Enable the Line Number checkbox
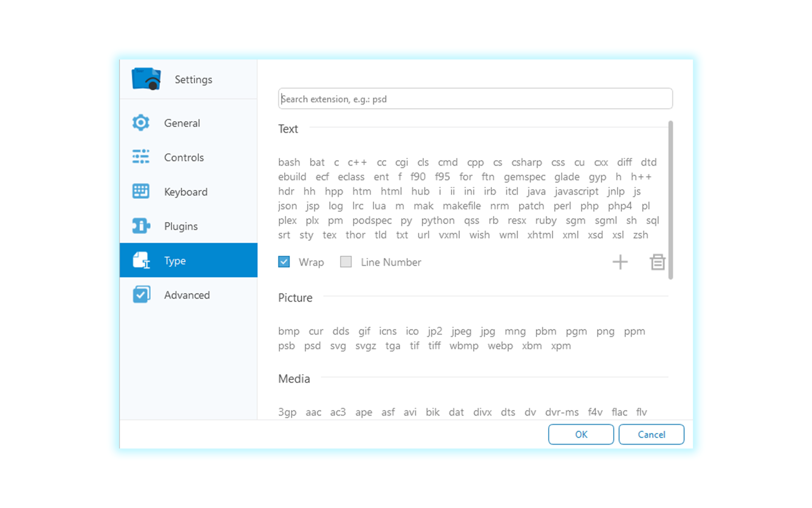Screen dimensions: 812x508 pyautogui.click(x=346, y=262)
